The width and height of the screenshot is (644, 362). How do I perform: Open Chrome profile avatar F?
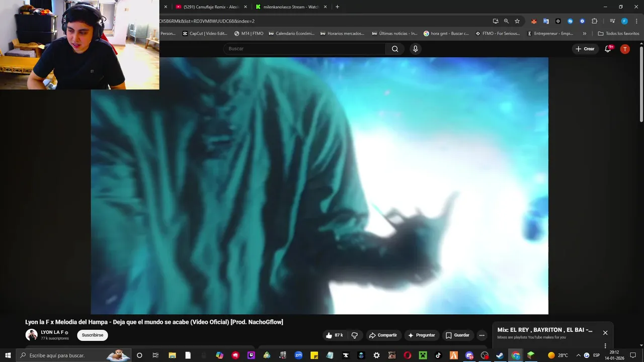pos(624,21)
